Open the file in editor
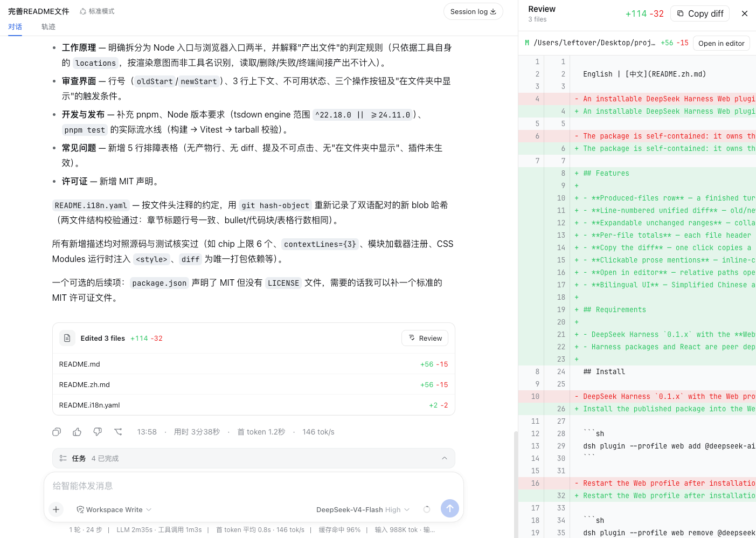The width and height of the screenshot is (756, 538). (722, 43)
